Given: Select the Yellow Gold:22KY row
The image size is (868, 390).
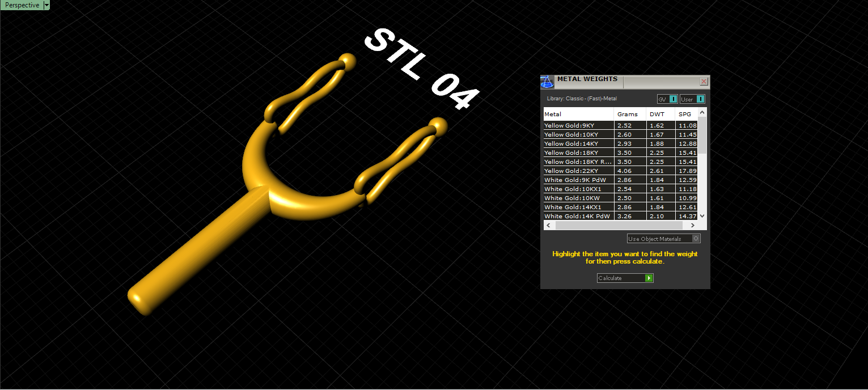Looking at the screenshot, I should (620, 171).
